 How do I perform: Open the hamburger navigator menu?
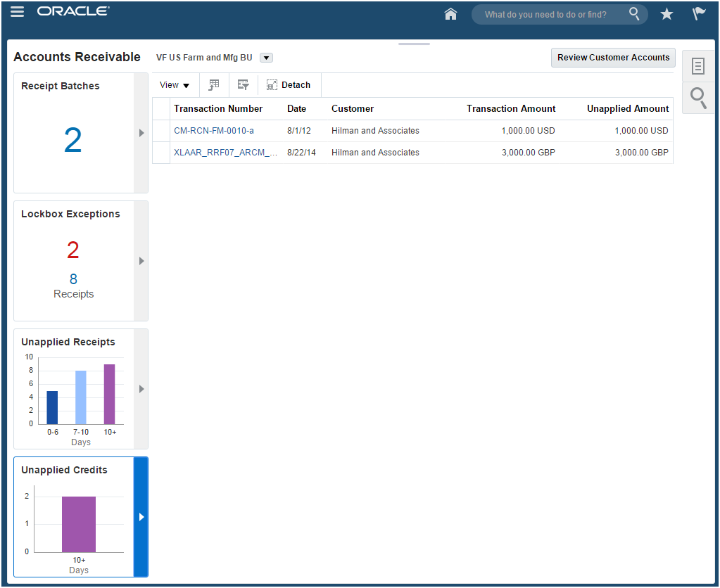17,11
